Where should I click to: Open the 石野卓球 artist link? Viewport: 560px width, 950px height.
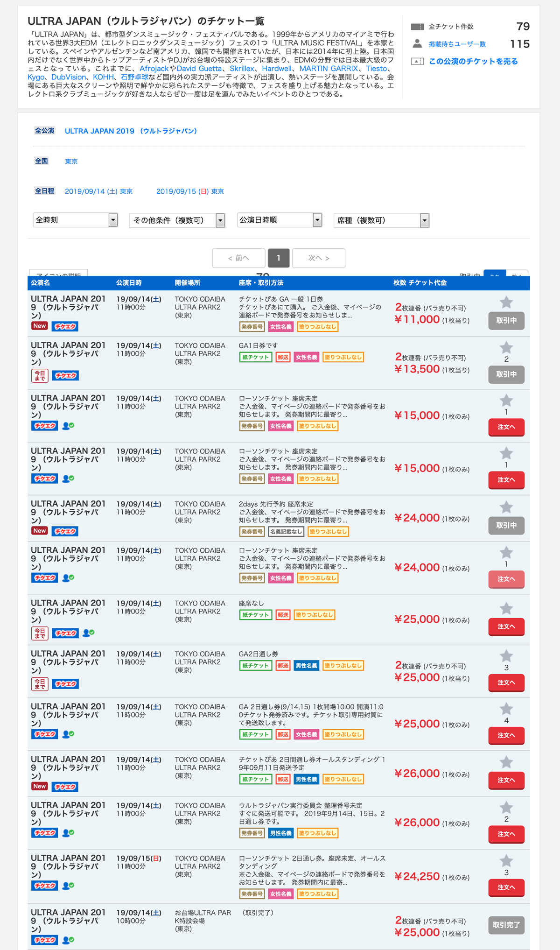point(134,77)
